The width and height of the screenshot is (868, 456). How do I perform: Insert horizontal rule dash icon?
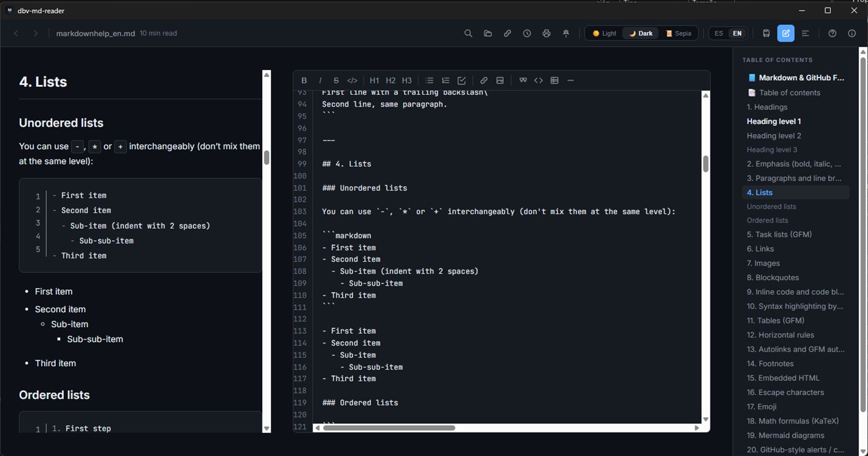571,81
